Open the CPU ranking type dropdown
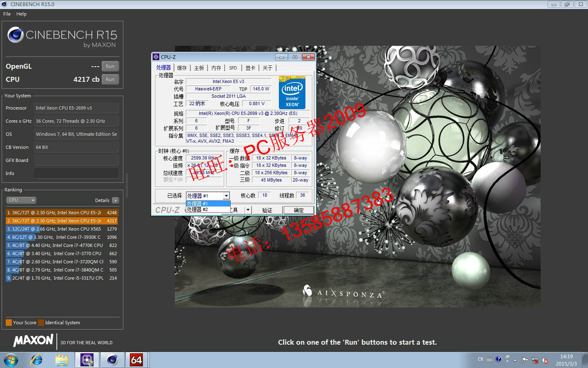 pyautogui.click(x=21, y=200)
